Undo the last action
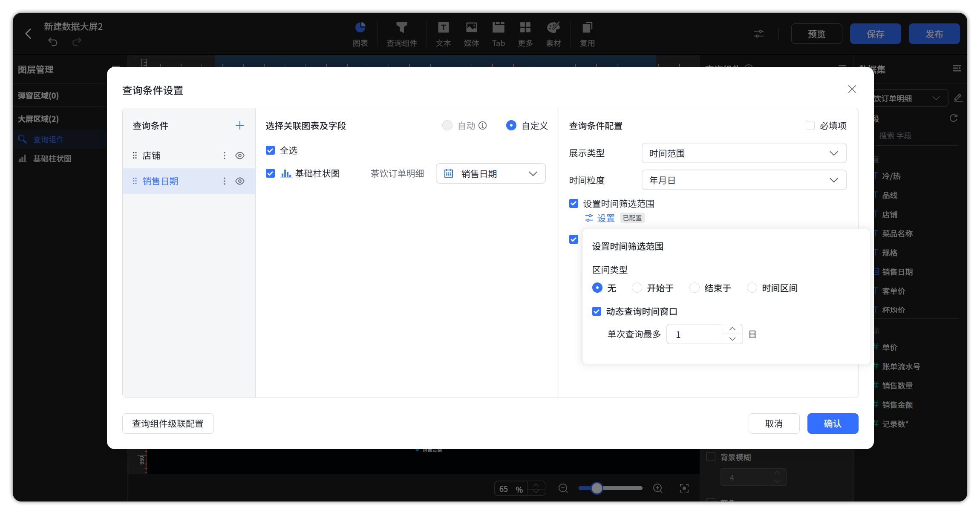The width and height of the screenshot is (980, 510). tap(53, 42)
